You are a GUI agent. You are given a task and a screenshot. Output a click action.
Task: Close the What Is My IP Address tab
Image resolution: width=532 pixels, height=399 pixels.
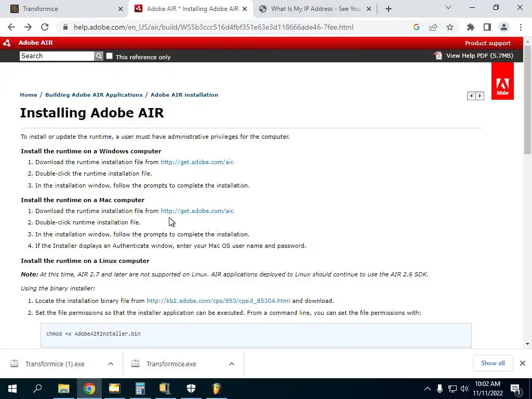click(x=369, y=9)
